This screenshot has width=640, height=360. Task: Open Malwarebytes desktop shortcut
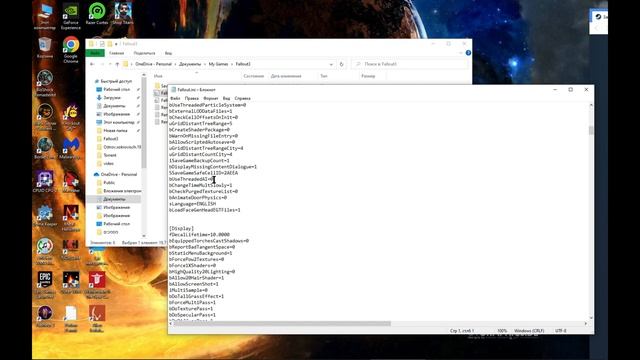coord(71,148)
